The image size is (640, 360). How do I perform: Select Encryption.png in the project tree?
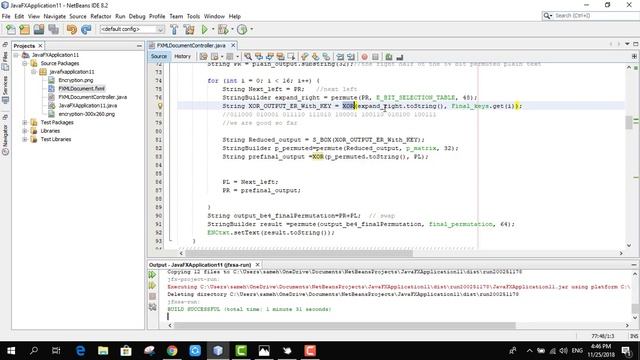76,80
